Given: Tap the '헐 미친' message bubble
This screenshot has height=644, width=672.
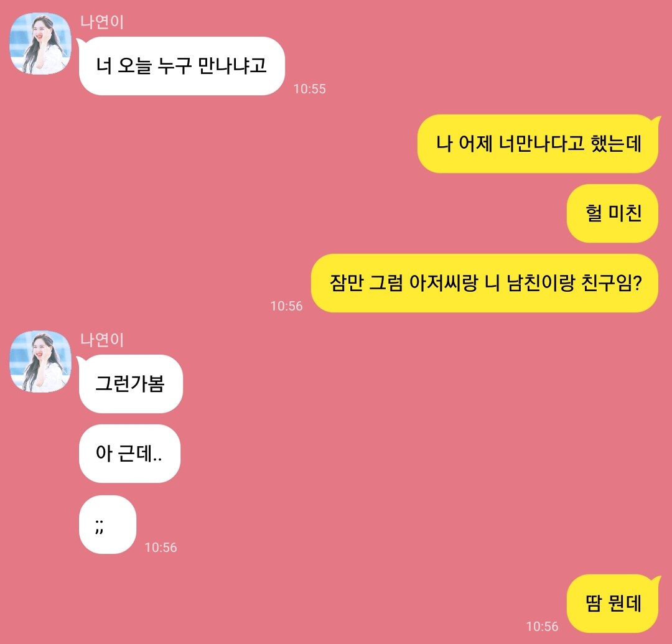Looking at the screenshot, I should pyautogui.click(x=612, y=213).
